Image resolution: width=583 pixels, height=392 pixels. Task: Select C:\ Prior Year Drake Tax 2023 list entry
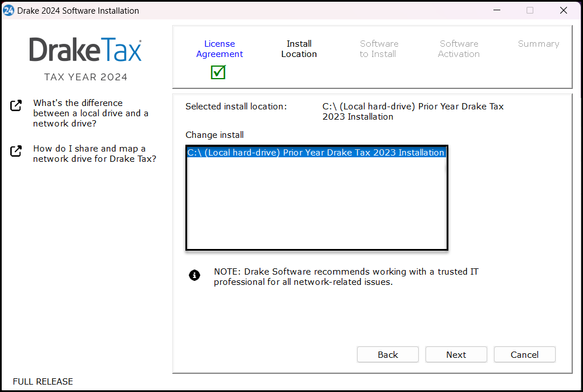[317, 153]
